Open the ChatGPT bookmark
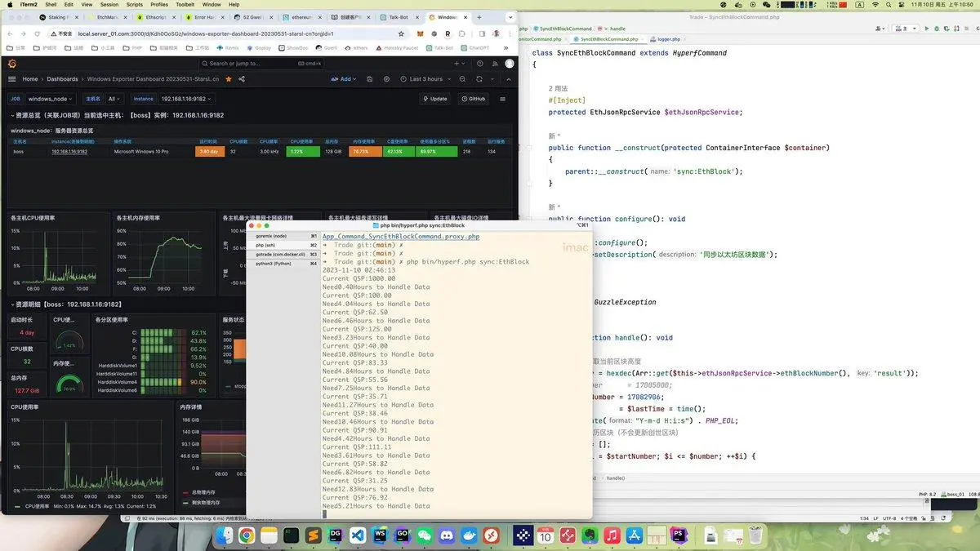 click(x=474, y=48)
